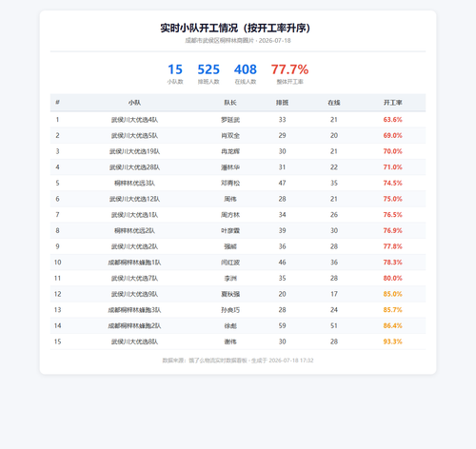The image size is (476, 449).
Task: Click the 77.8% rate cell
Action: [x=392, y=246]
